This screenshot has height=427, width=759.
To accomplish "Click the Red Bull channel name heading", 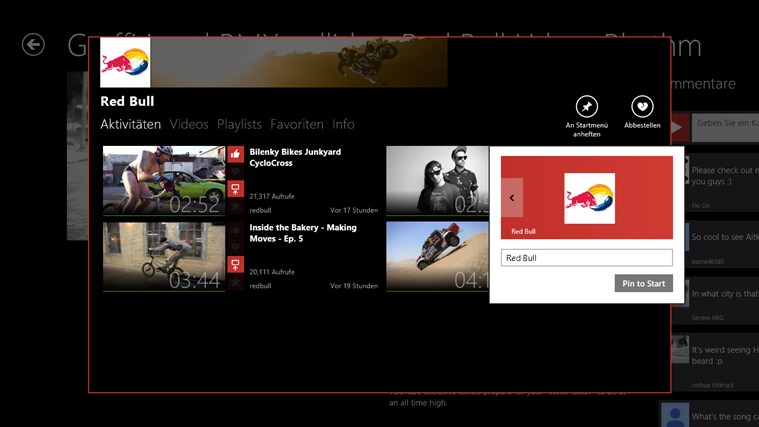I will coord(127,101).
